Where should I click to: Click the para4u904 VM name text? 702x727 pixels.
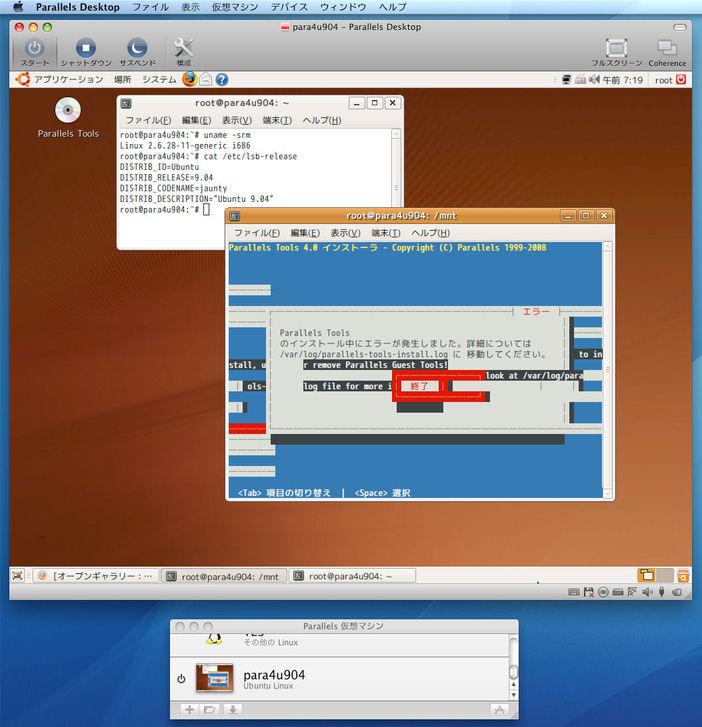click(274, 675)
